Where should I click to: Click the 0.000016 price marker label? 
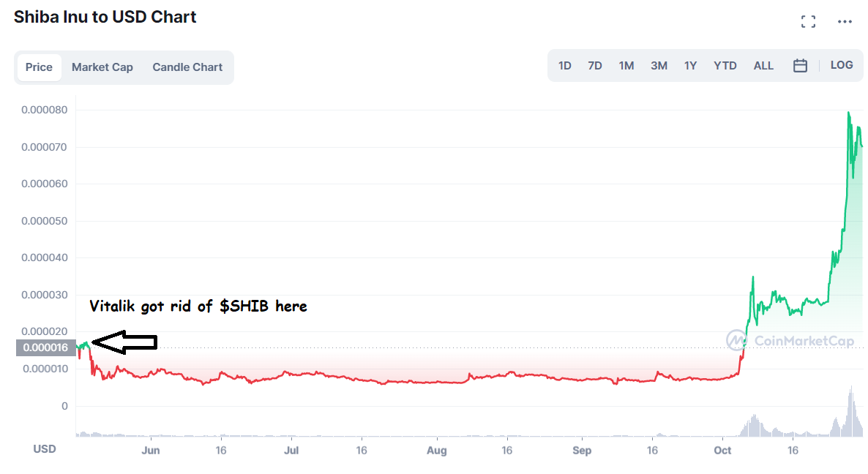point(46,348)
